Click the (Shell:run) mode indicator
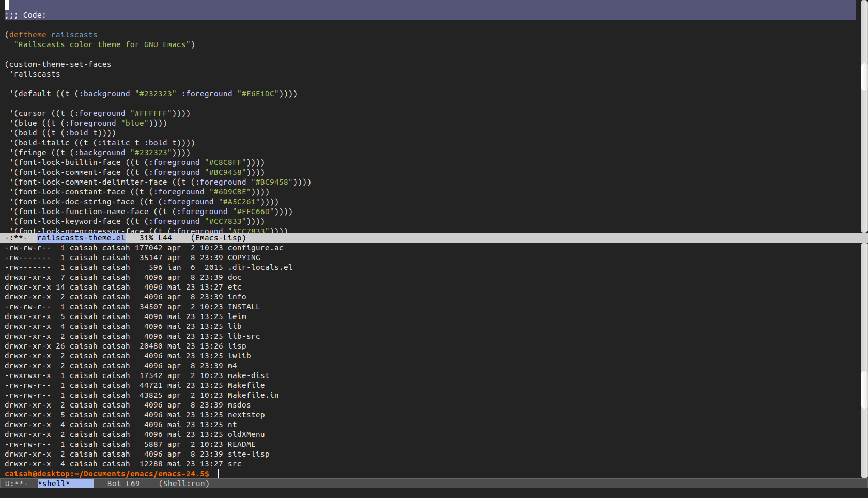Viewport: 868px width, 498px height. (184, 484)
